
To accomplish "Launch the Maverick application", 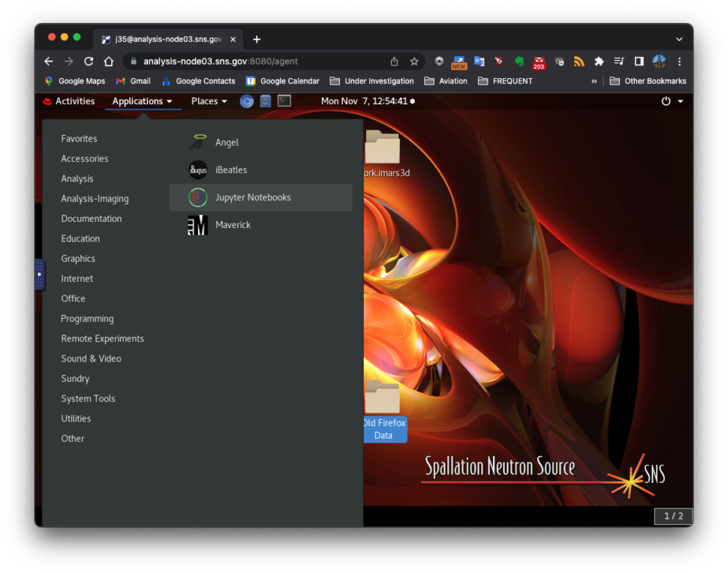I will pyautogui.click(x=233, y=225).
